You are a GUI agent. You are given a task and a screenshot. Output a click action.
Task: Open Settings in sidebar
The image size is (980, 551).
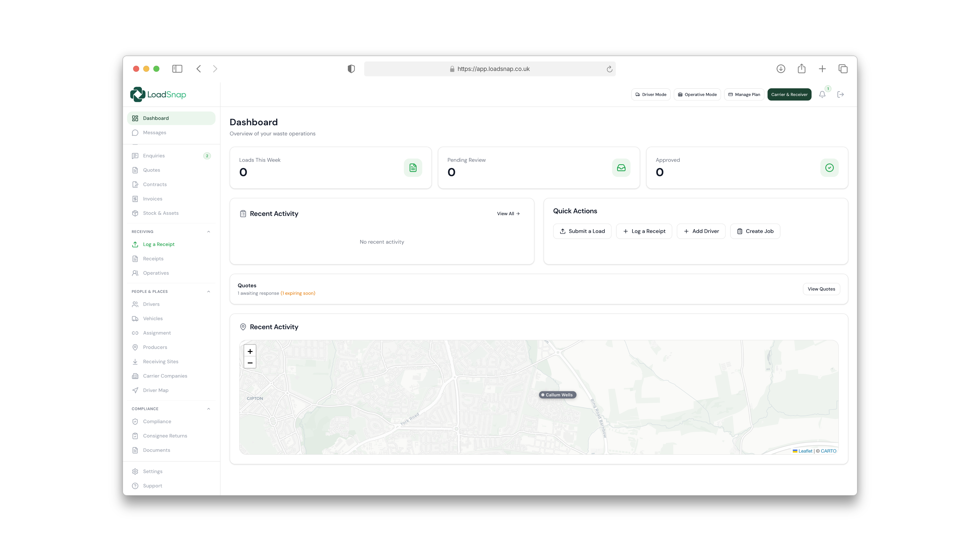(x=171, y=471)
